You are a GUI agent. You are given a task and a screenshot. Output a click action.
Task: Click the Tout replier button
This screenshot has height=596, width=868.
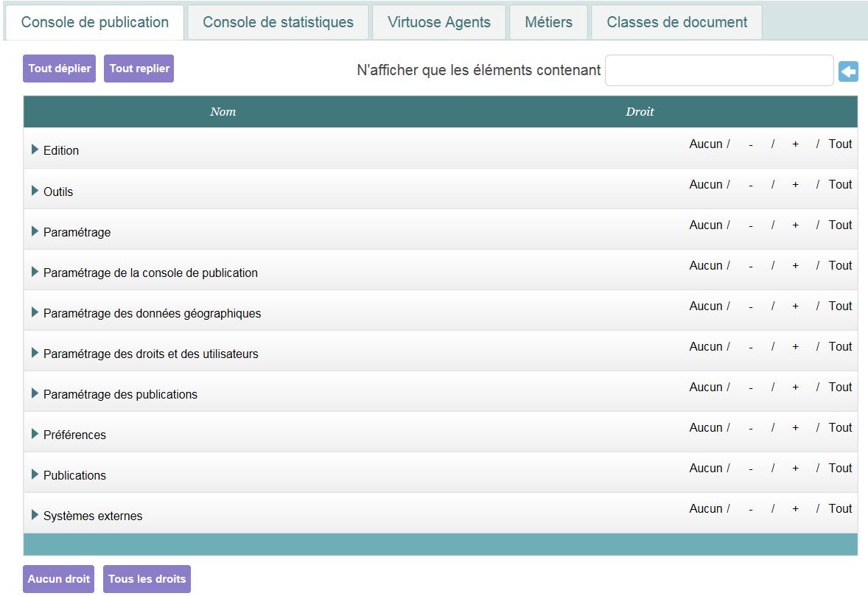pos(139,69)
